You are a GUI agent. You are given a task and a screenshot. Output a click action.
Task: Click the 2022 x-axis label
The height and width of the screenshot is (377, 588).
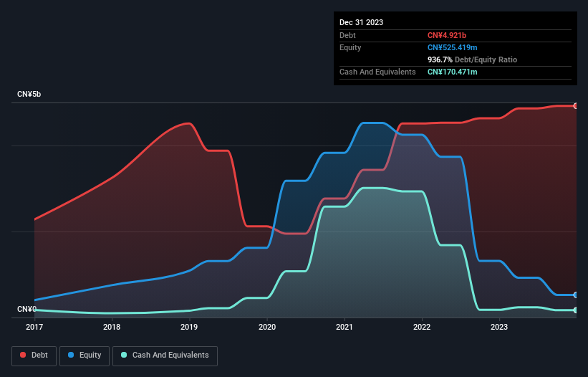pos(422,327)
